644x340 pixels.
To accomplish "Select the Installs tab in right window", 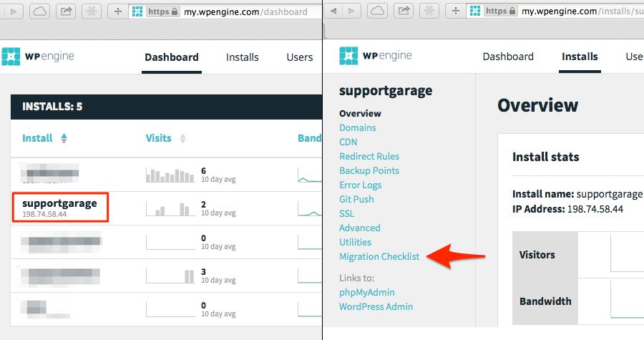I will [580, 57].
